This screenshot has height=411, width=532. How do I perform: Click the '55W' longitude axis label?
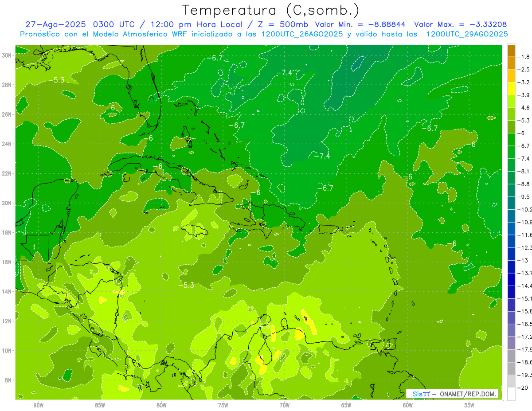click(x=469, y=405)
